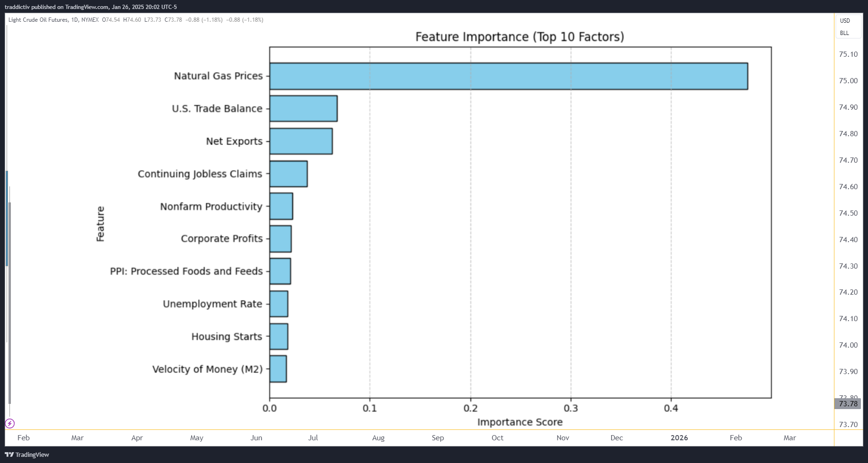Image resolution: width=868 pixels, height=463 pixels.
Task: Click the Unemployment Rate bar
Action: point(279,304)
